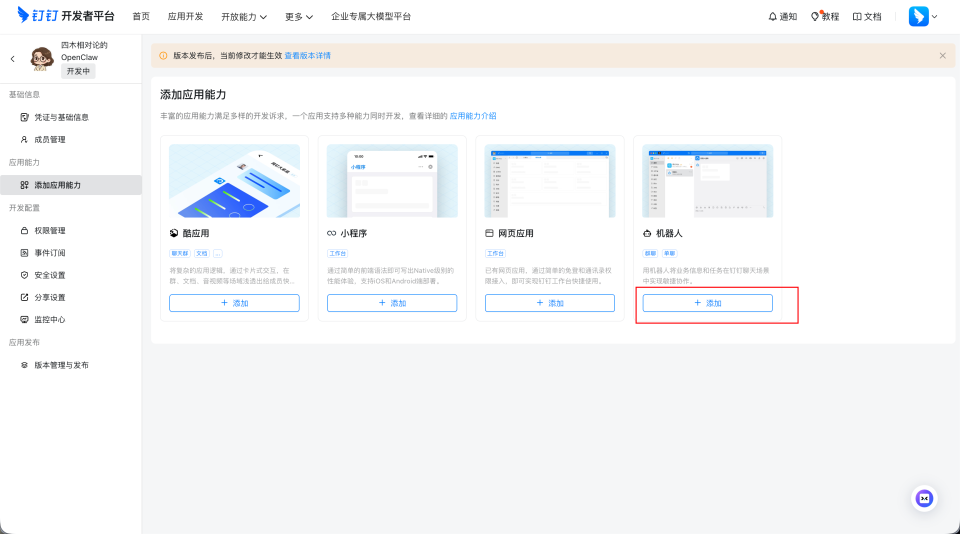Add the 酷应用 capability

point(234,303)
